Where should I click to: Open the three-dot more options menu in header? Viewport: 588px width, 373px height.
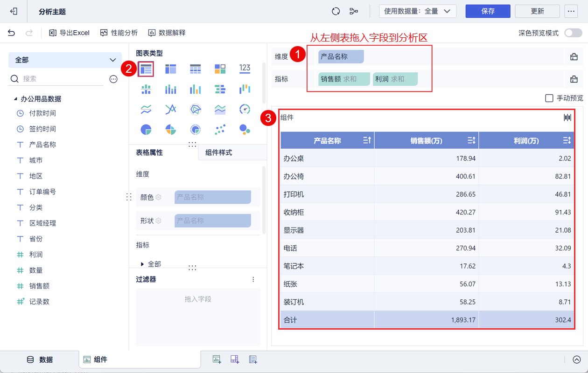pyautogui.click(x=571, y=11)
